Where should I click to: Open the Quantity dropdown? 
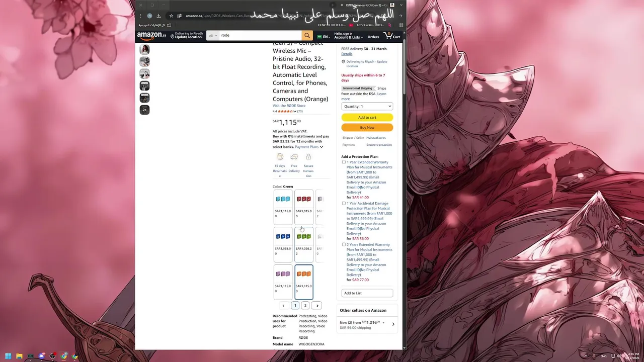pyautogui.click(x=367, y=106)
